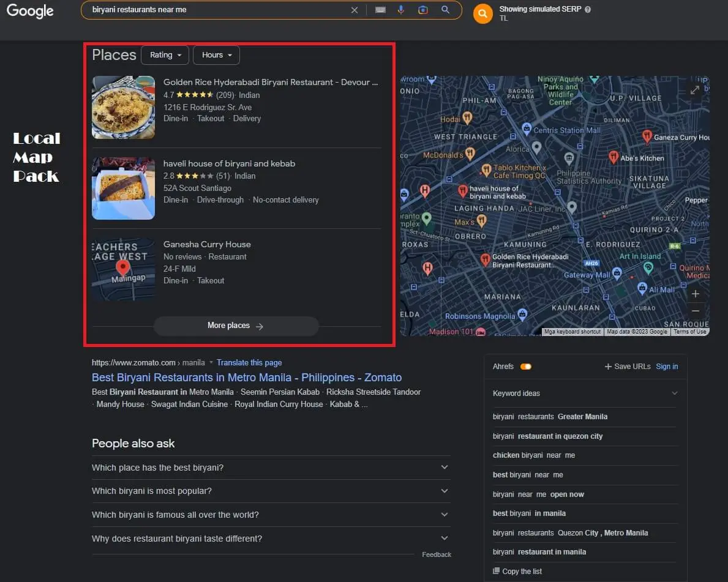The width and height of the screenshot is (728, 582).
Task: Click the Copy the list icon
Action: [496, 571]
